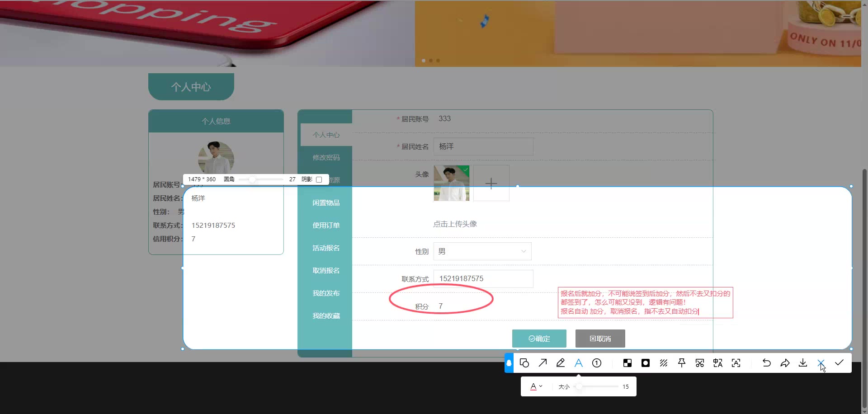
Task: Select the arrow annotation tool
Action: (x=542, y=363)
